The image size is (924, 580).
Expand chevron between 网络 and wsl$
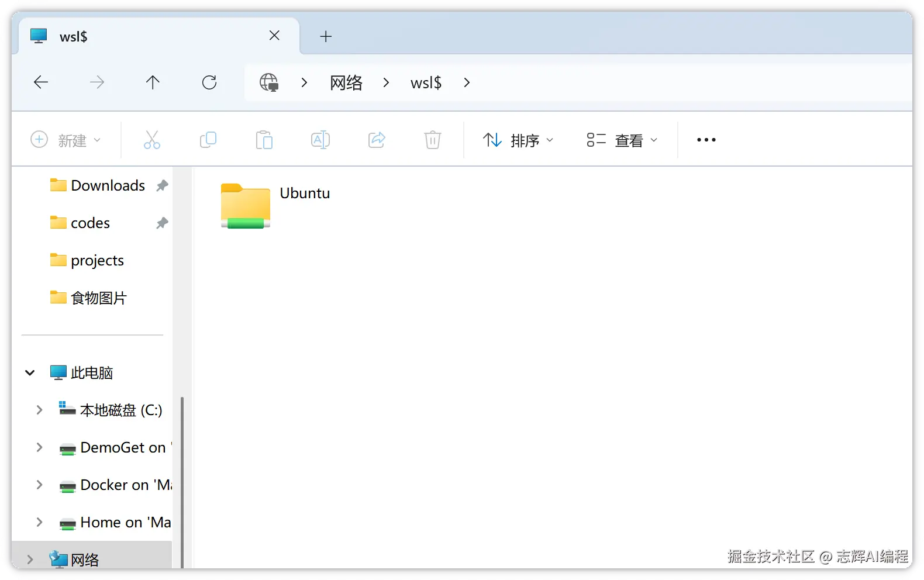(386, 83)
